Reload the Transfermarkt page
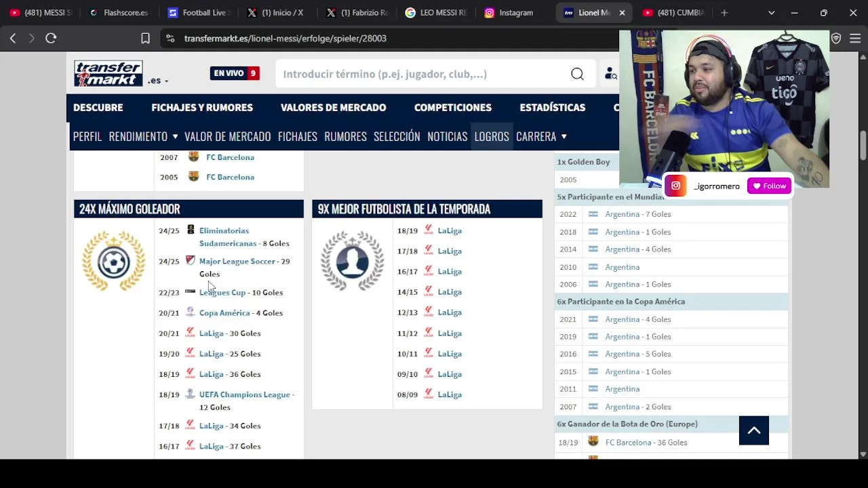 51,39
